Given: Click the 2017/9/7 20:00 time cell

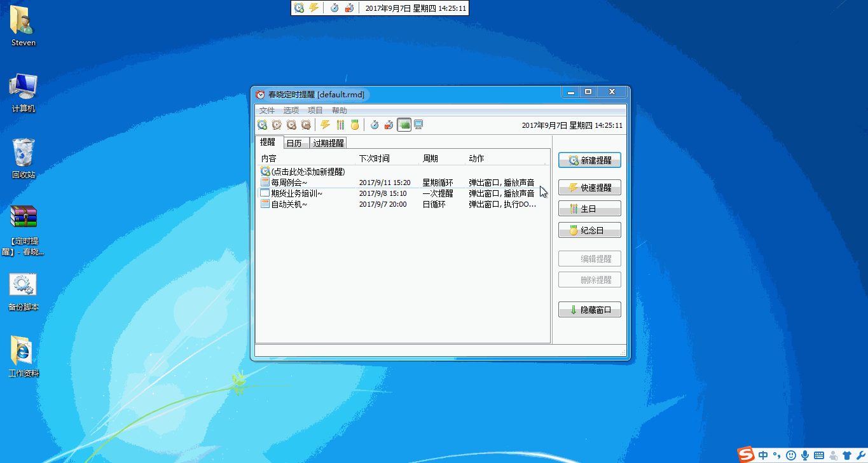Looking at the screenshot, I should 383,204.
